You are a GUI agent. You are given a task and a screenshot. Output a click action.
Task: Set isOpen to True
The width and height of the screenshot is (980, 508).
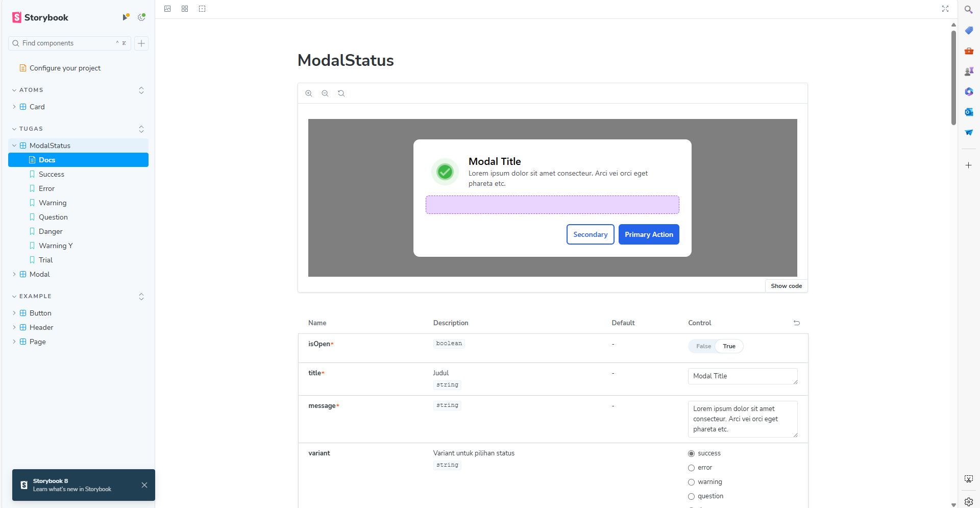pos(729,346)
